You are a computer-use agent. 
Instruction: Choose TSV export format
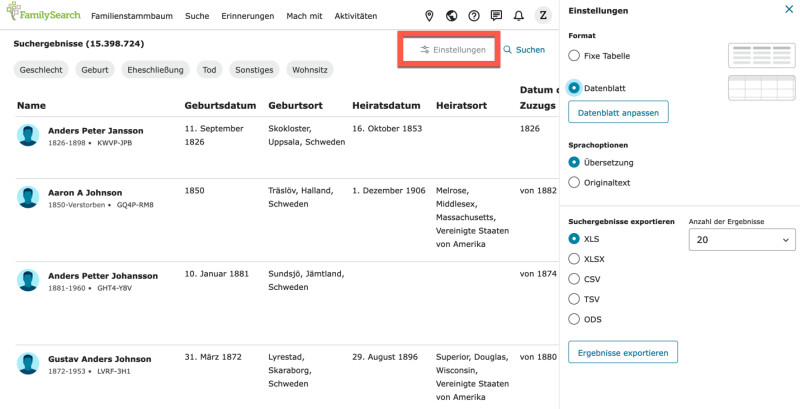(x=574, y=299)
